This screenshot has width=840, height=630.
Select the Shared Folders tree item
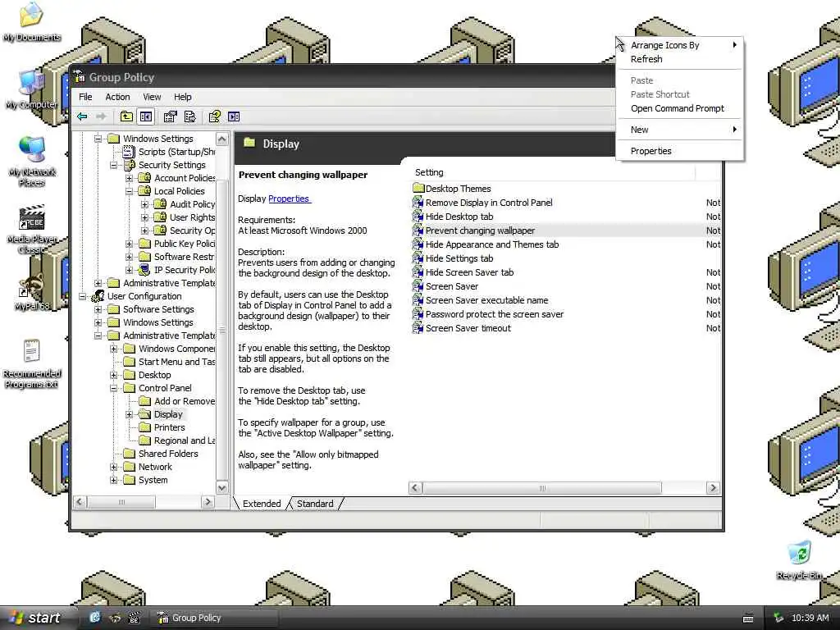pyautogui.click(x=168, y=454)
